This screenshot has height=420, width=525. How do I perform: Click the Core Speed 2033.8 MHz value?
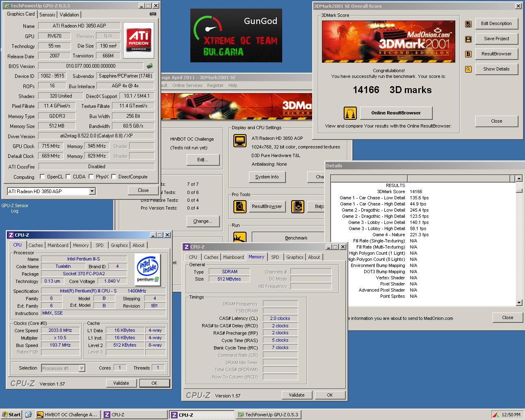click(60, 331)
